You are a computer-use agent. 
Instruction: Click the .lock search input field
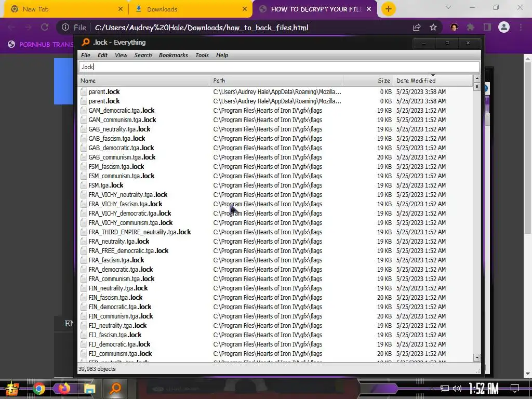coord(279,67)
